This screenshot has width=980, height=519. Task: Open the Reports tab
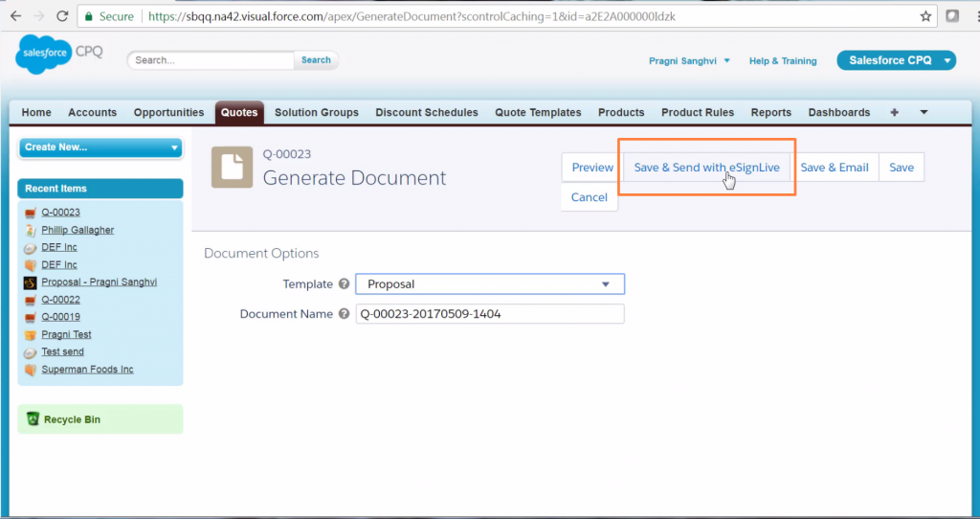(x=771, y=113)
